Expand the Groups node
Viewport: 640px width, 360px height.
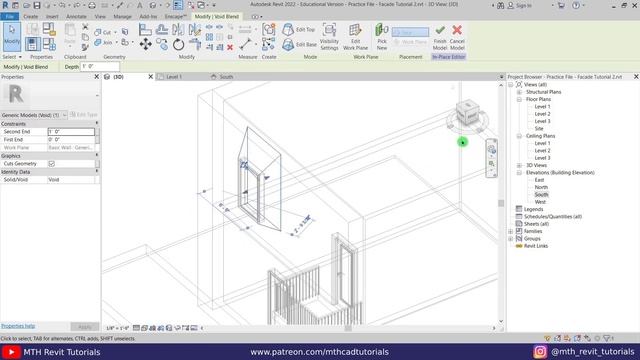coord(511,239)
